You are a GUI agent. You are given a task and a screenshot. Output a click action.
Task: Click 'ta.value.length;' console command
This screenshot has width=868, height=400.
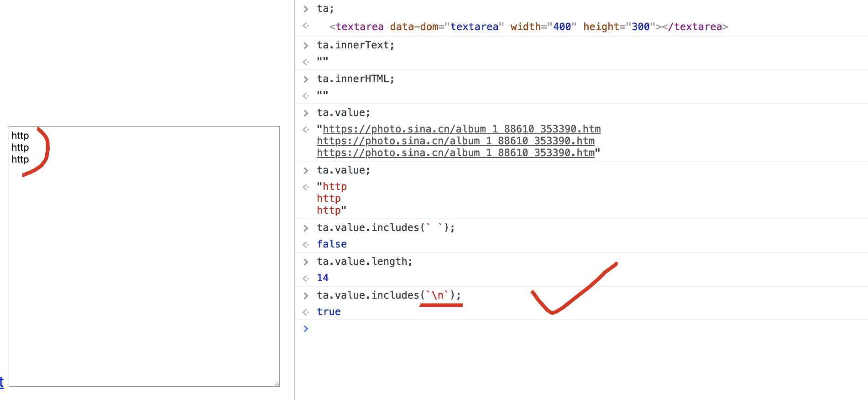click(365, 262)
